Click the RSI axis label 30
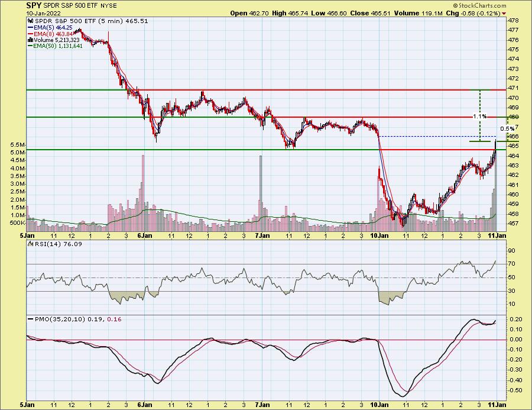This screenshot has width=532, height=410. (x=512, y=290)
